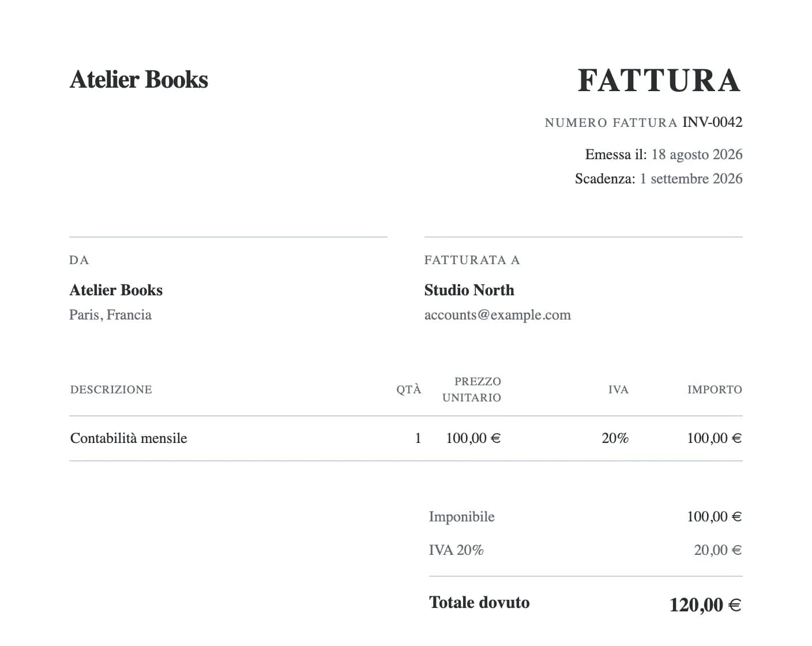
Task: Click the QTÀ column header
Action: point(409,389)
